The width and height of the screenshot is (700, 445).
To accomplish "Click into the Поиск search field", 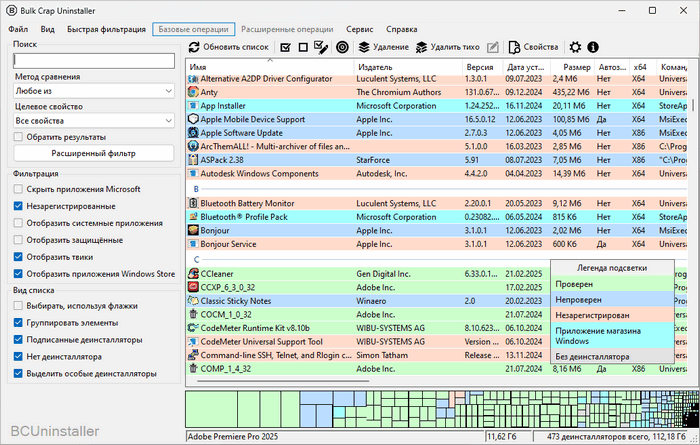I will [94, 61].
